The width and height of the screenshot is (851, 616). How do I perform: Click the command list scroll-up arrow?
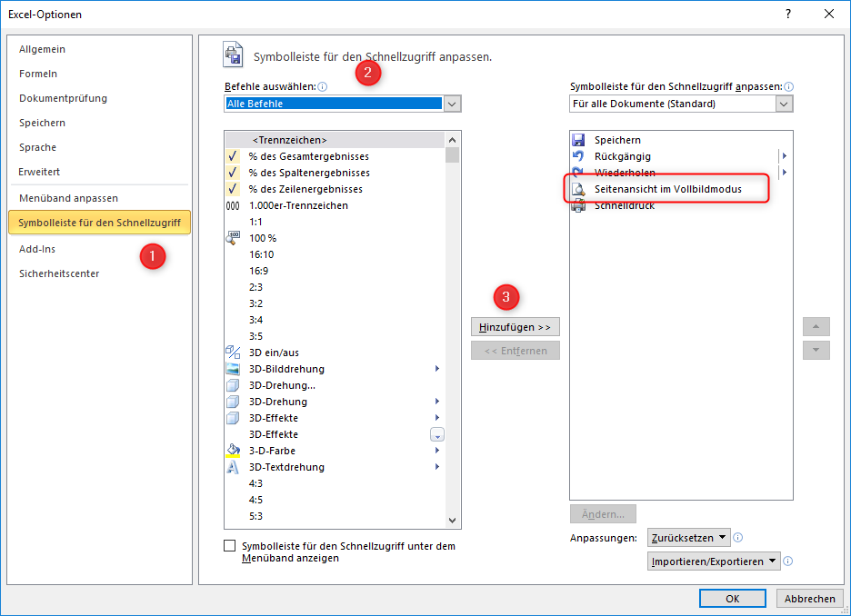tap(452, 140)
